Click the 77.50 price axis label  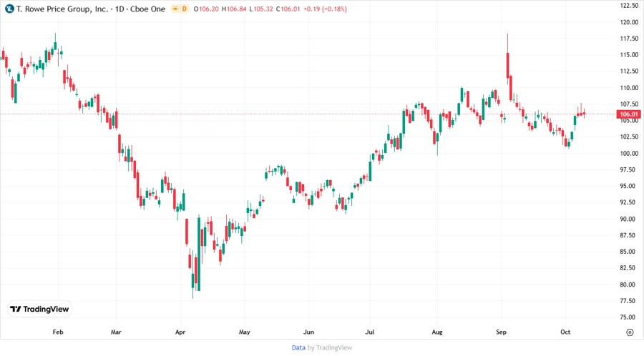click(629, 301)
